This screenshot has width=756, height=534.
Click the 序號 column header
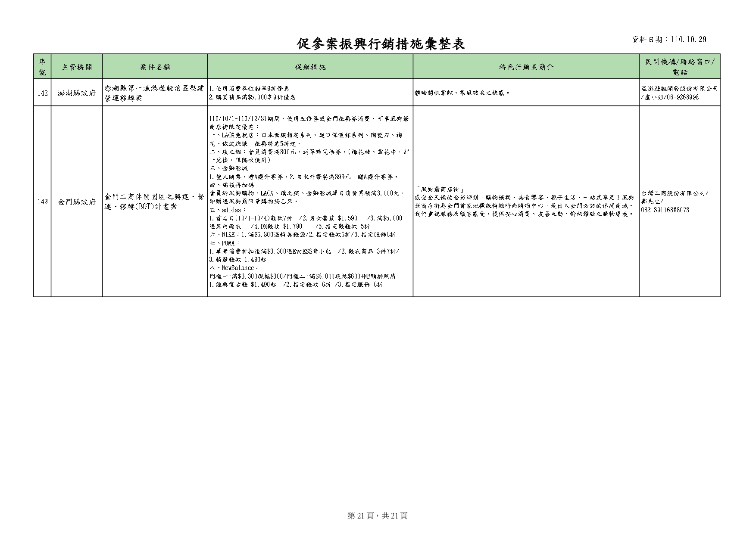click(x=42, y=66)
